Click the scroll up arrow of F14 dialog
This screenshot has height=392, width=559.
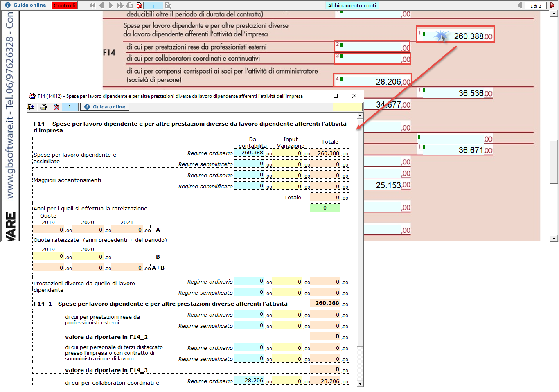coord(360,116)
